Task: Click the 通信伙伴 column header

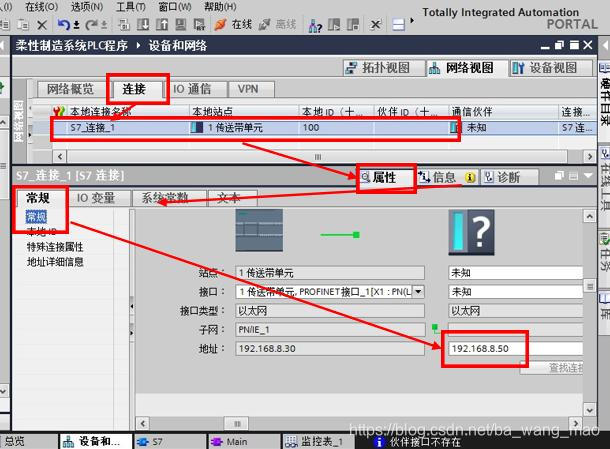Action: pyautogui.click(x=503, y=112)
